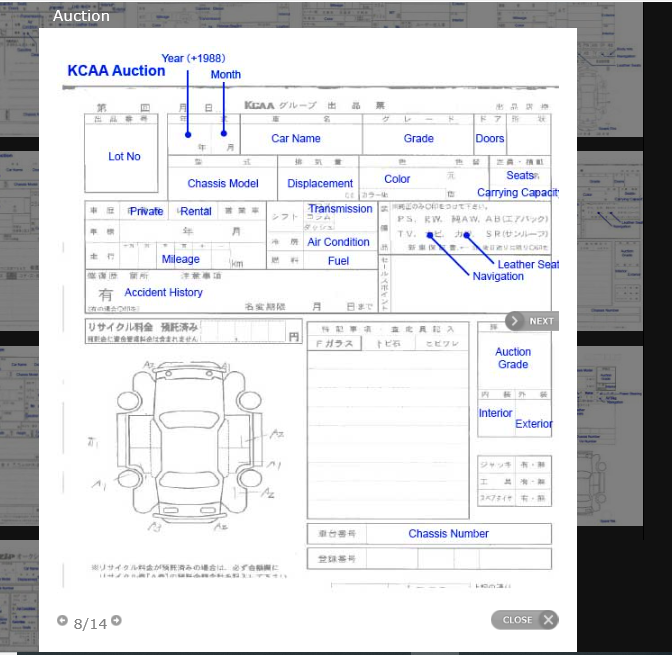
Task: Click the 'Chassis Model' label
Action: tap(223, 183)
